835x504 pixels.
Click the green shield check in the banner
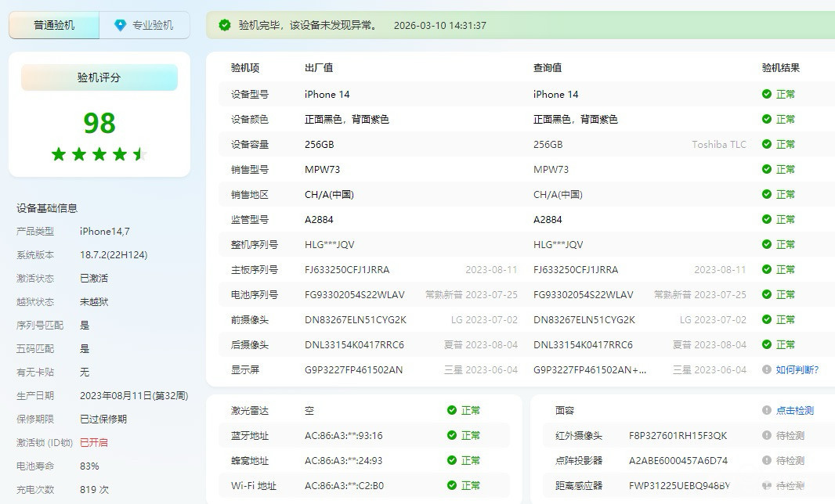click(x=225, y=25)
